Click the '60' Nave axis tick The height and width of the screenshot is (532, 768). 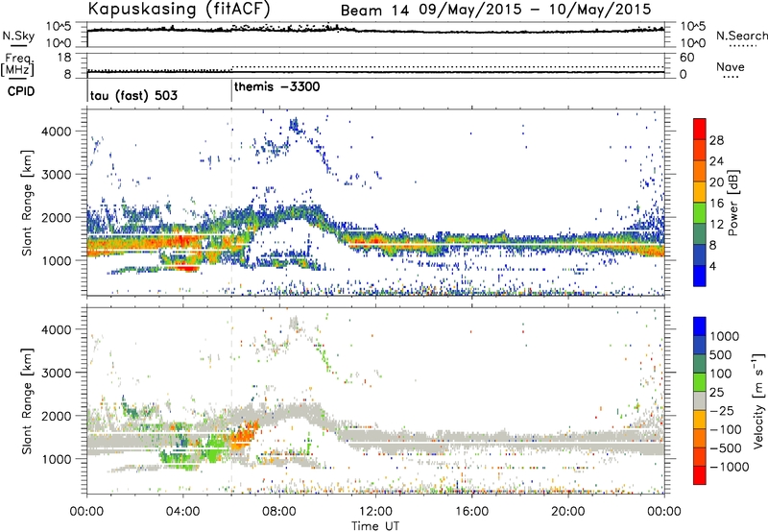(x=686, y=58)
